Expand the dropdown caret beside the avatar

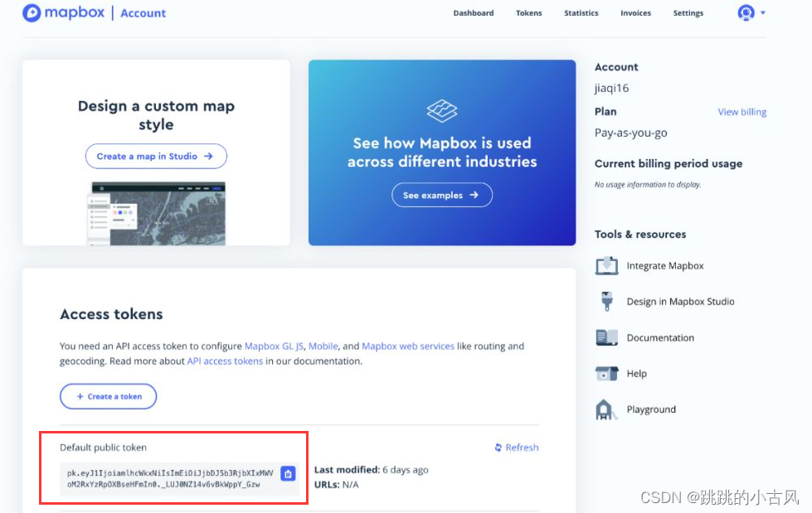763,13
